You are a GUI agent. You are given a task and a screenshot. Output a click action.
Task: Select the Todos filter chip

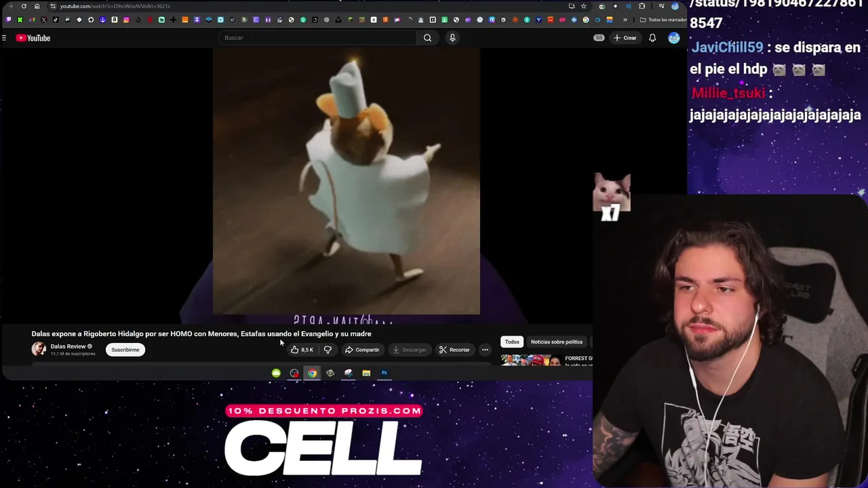(512, 342)
